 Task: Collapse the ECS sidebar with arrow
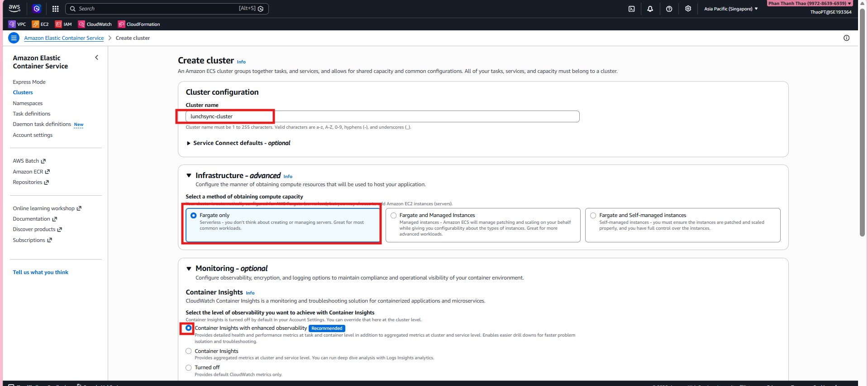click(96, 58)
